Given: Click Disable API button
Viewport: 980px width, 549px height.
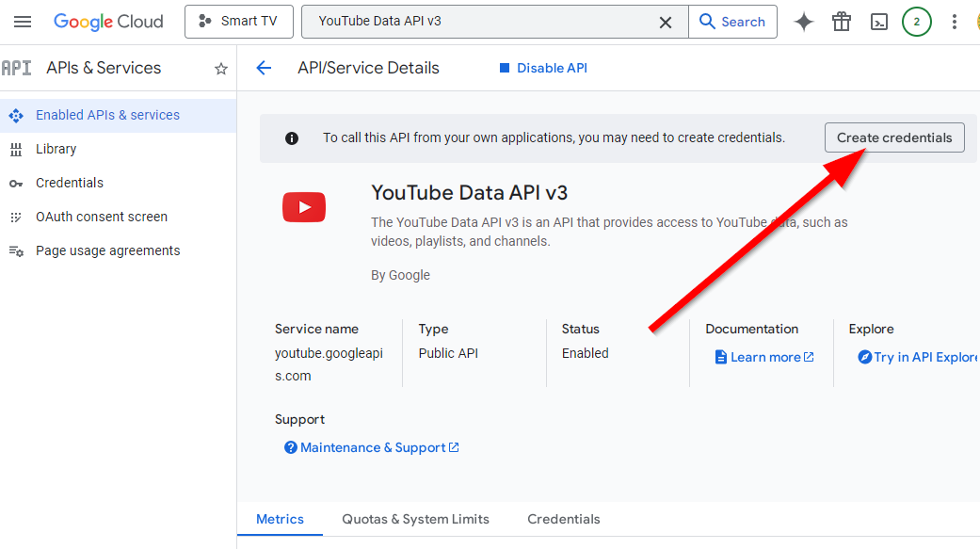Looking at the screenshot, I should [x=543, y=68].
